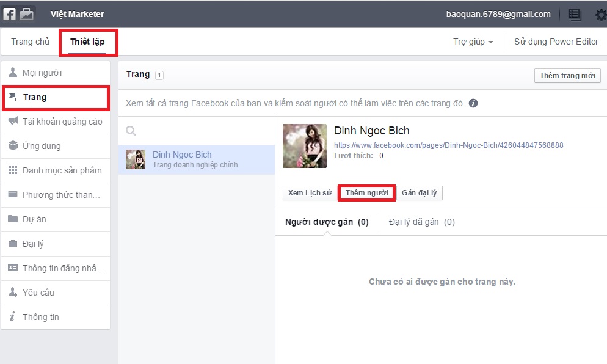The image size is (607, 364).
Task: Click the ID card icon beside Thông tin đăng nhậ...
Action: tap(13, 268)
